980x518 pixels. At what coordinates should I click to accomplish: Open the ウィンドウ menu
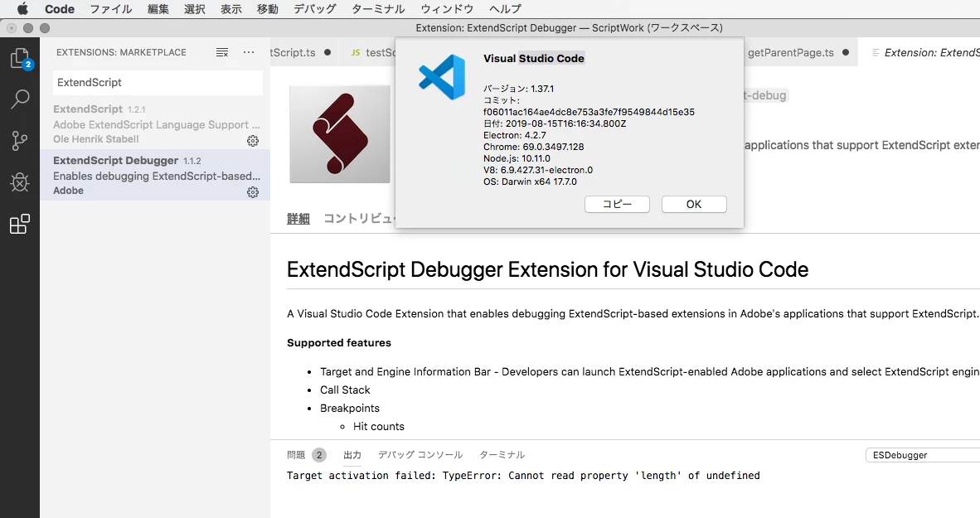pos(447,9)
